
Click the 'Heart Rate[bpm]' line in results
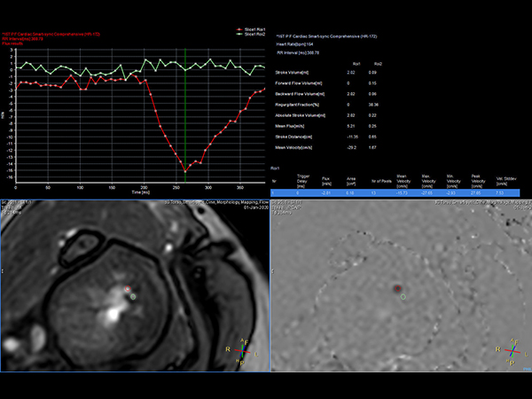[294, 44]
